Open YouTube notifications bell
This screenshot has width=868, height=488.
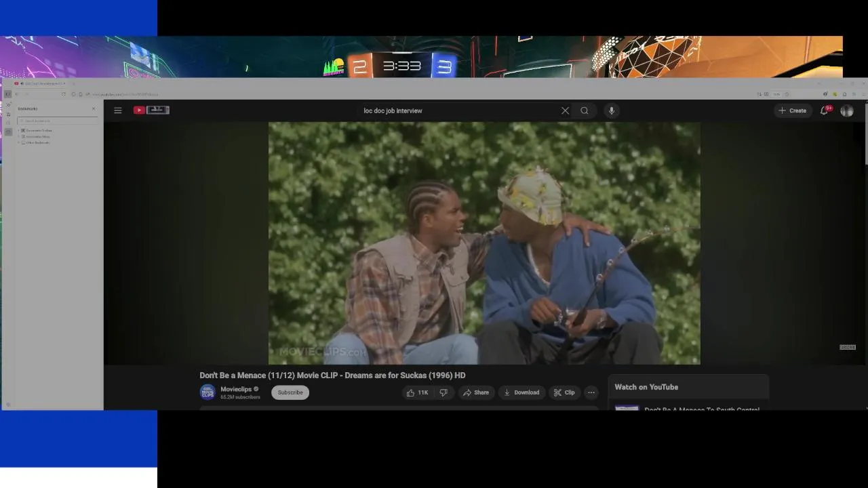tap(825, 110)
